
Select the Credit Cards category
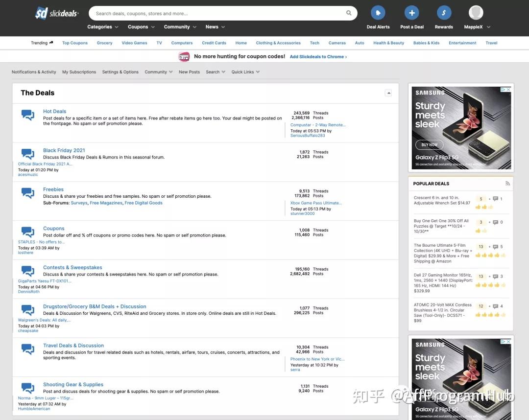point(214,43)
